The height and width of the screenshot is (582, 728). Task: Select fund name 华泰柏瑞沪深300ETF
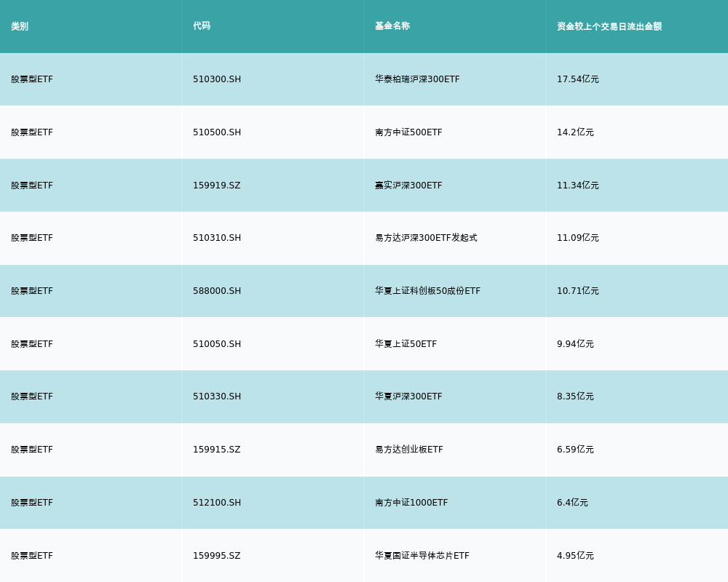(x=417, y=79)
